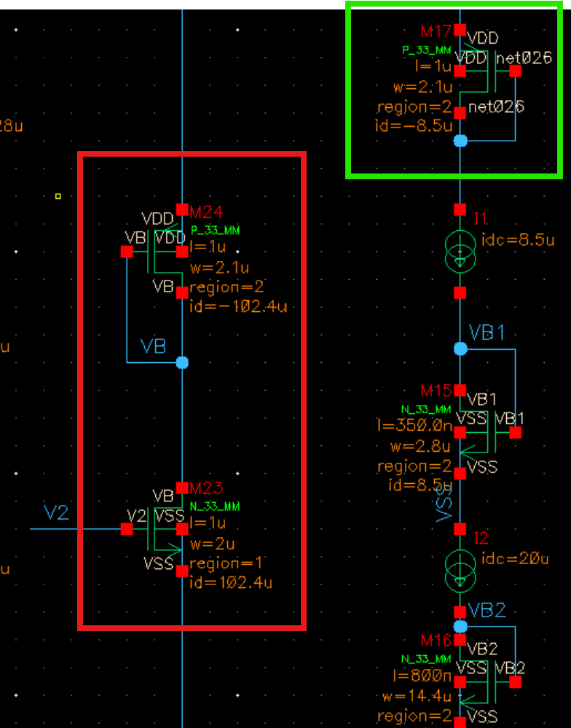Click the V2 wire label

[57, 513]
